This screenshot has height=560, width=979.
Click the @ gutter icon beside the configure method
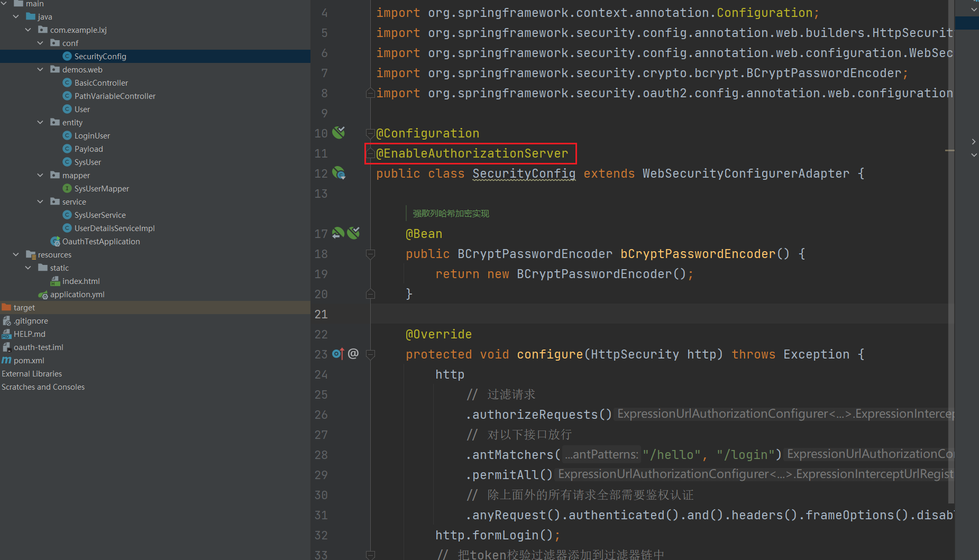pyautogui.click(x=353, y=354)
